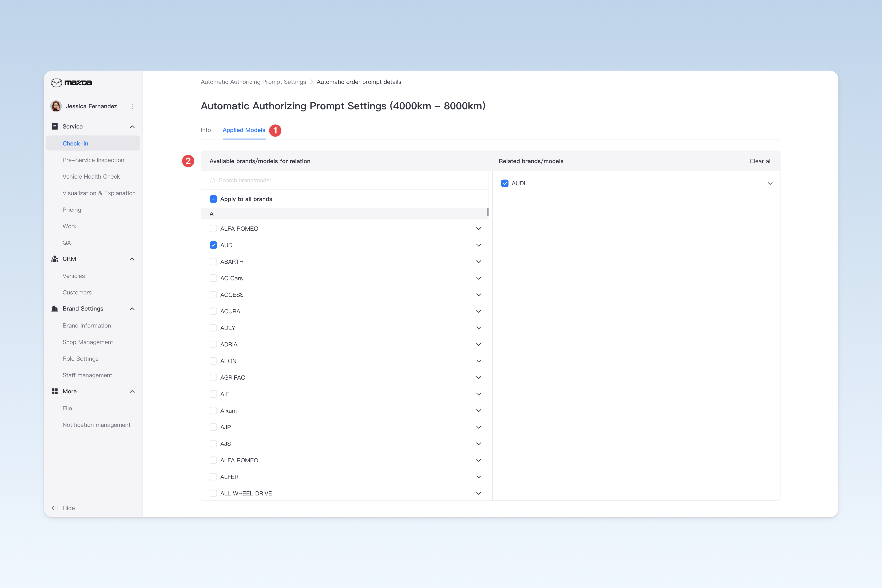This screenshot has height=588, width=882.
Task: Expand the related AUDI models chevron
Action: point(770,183)
